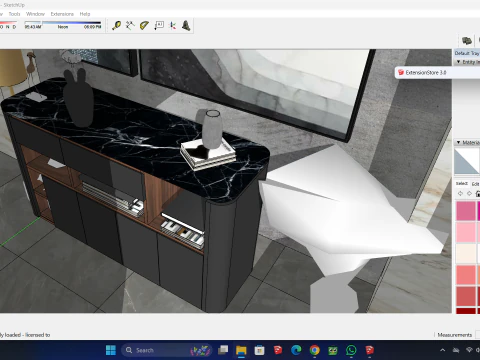Click the taskbar Search box

(x=167, y=350)
